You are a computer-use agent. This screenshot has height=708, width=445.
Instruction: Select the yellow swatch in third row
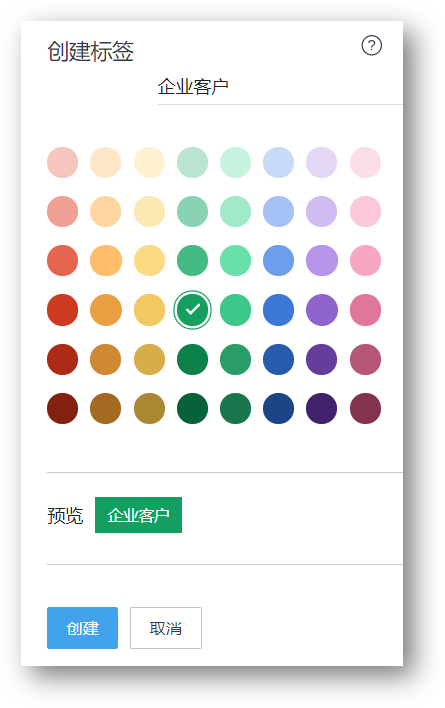coord(149,261)
